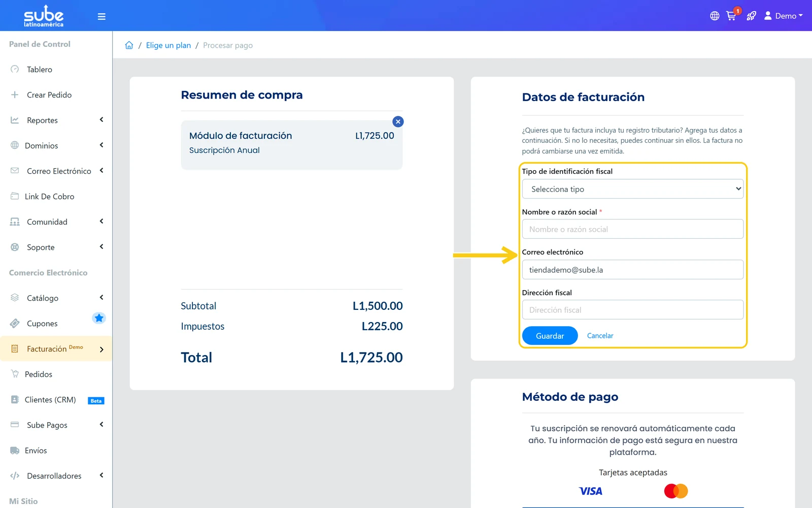Open the Envíos menu item
The image size is (812, 508).
click(56, 450)
